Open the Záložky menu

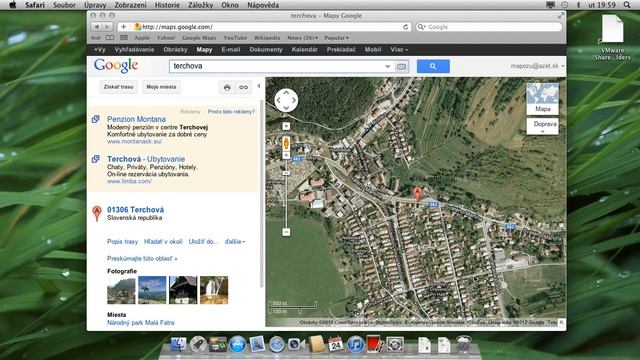(x=200, y=5)
